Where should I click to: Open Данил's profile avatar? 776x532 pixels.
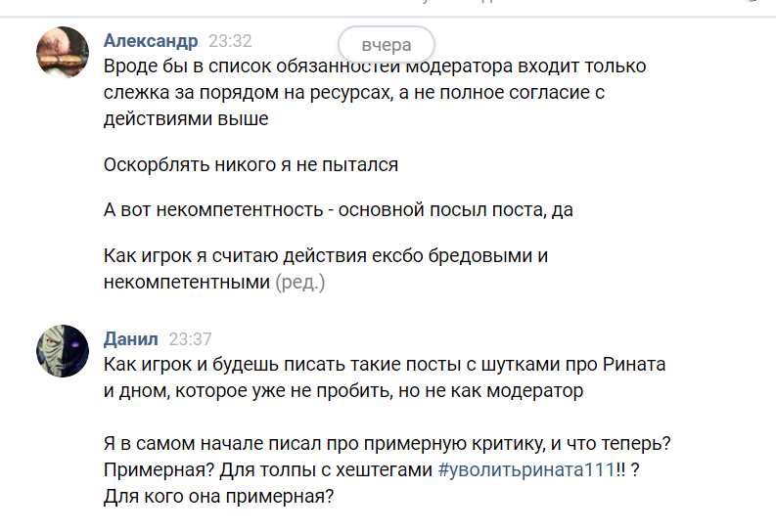63,351
